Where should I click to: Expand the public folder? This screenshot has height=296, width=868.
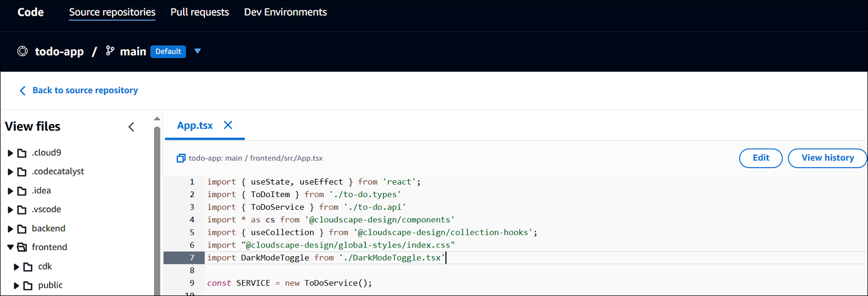tap(16, 285)
